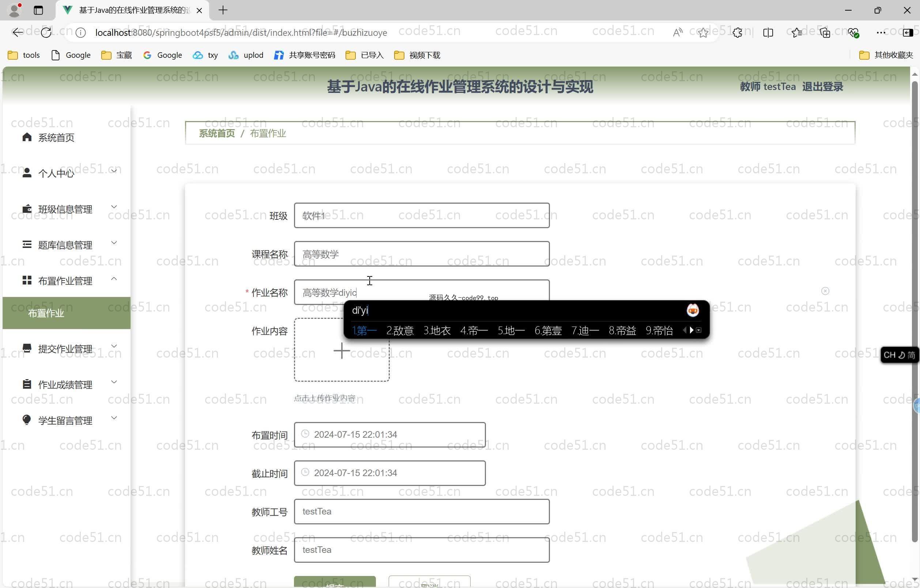Reload the page with refresh icon

click(46, 33)
